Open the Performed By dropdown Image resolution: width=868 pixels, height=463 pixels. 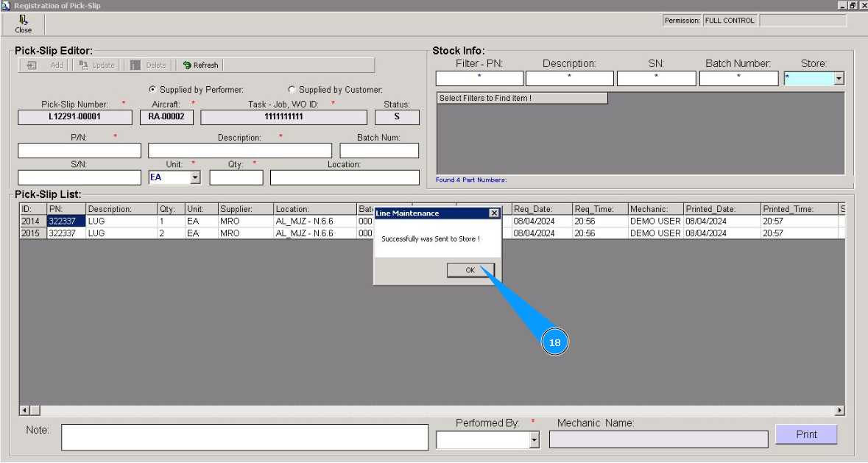point(534,439)
